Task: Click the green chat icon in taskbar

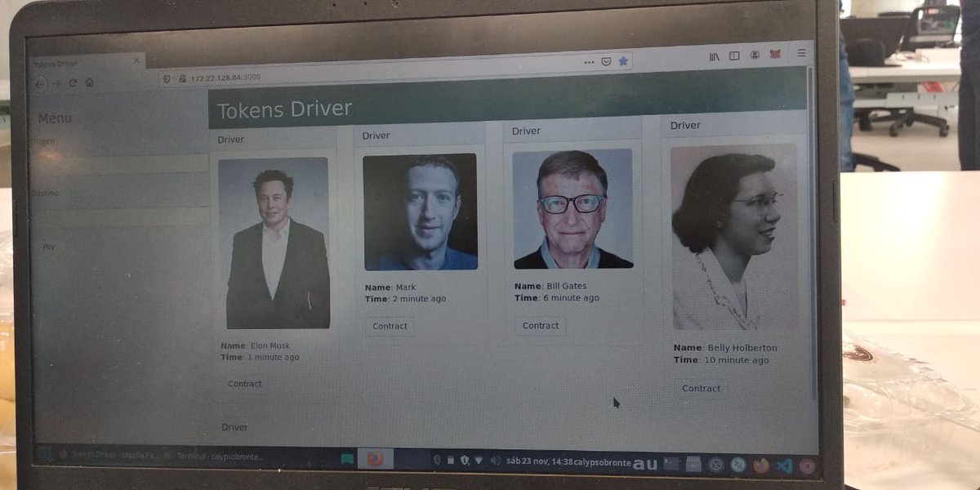Action: [x=347, y=459]
